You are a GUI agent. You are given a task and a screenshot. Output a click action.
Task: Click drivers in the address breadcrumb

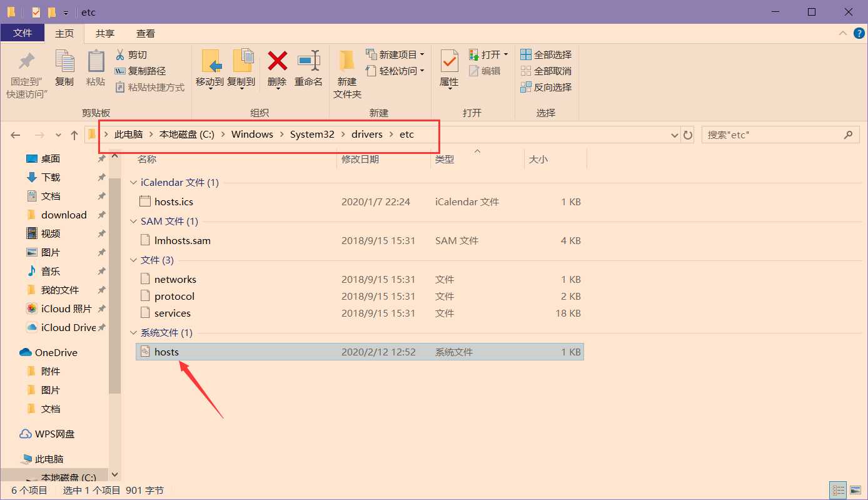point(366,135)
